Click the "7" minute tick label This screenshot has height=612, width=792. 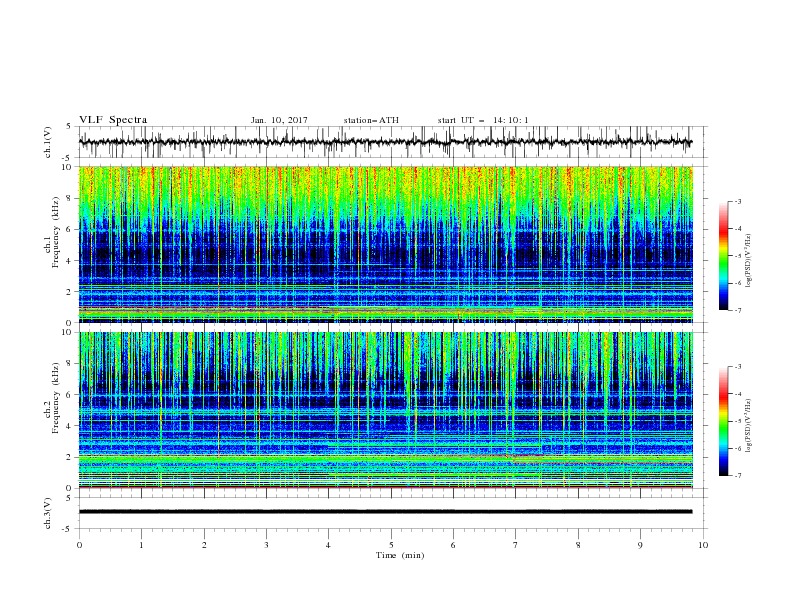click(516, 545)
